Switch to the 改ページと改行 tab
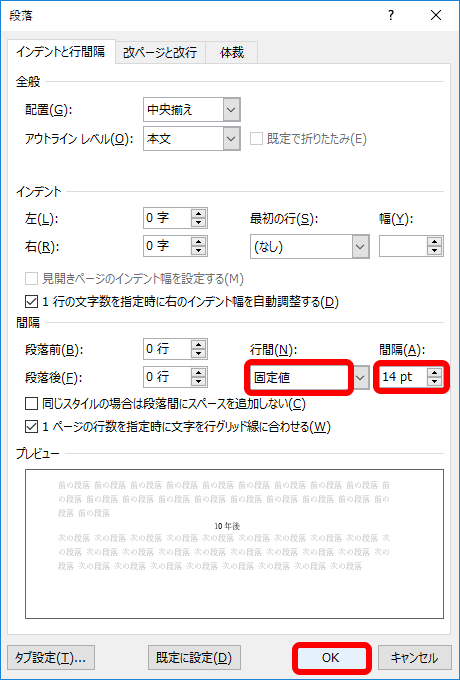 point(160,53)
